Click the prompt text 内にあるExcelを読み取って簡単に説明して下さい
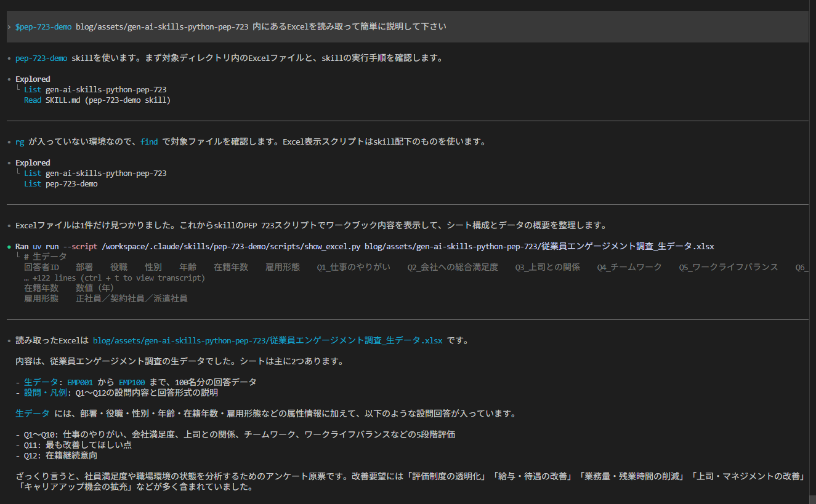This screenshot has height=504, width=816. pos(350,27)
